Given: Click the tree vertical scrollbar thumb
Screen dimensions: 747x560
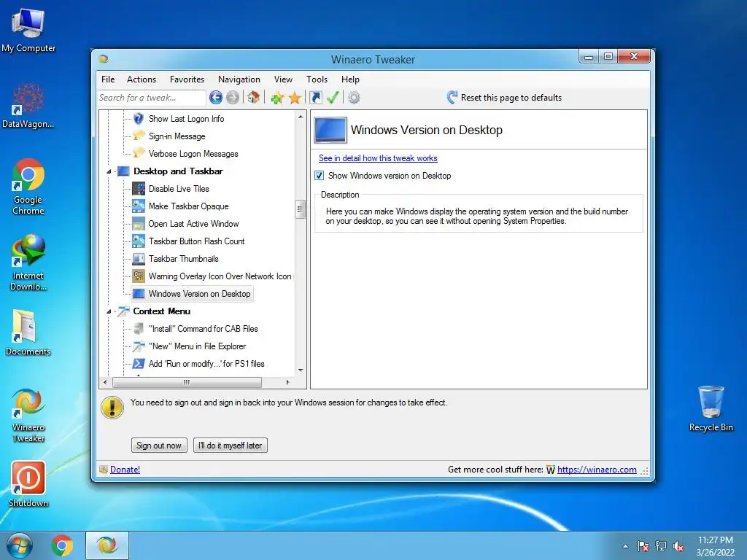Looking at the screenshot, I should click(300, 209).
